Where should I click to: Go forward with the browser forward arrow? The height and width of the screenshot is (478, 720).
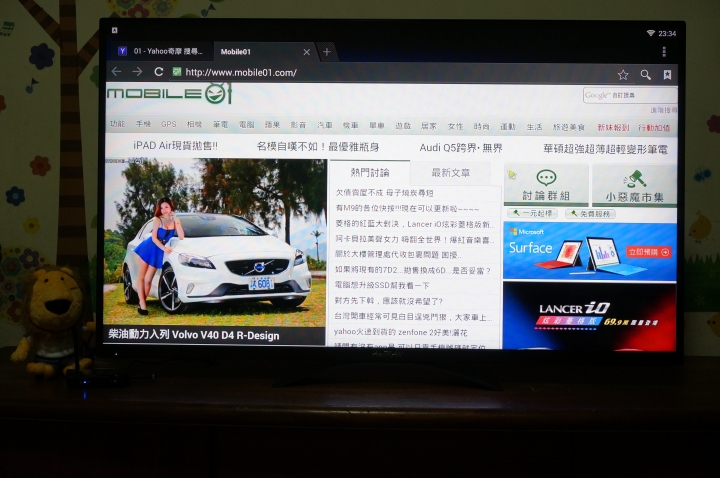point(137,72)
